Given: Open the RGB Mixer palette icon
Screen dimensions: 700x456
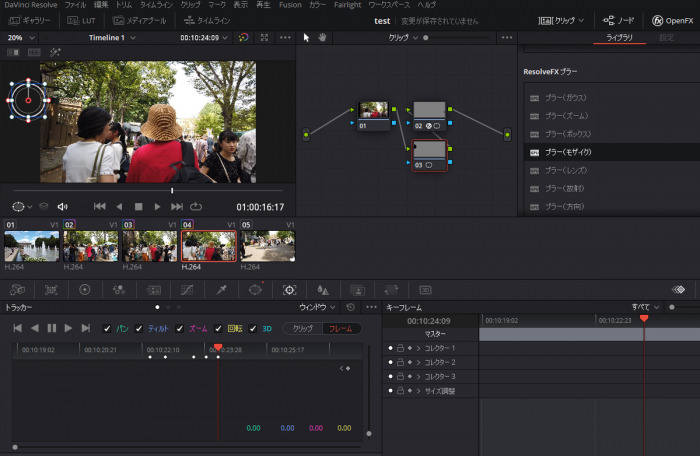Looking at the screenshot, I should click(119, 290).
